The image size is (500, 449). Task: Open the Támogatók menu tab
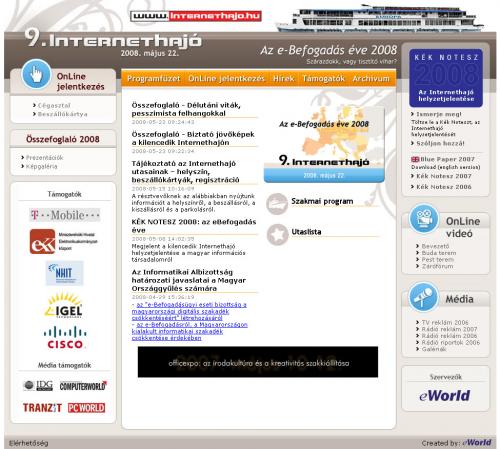click(x=323, y=79)
